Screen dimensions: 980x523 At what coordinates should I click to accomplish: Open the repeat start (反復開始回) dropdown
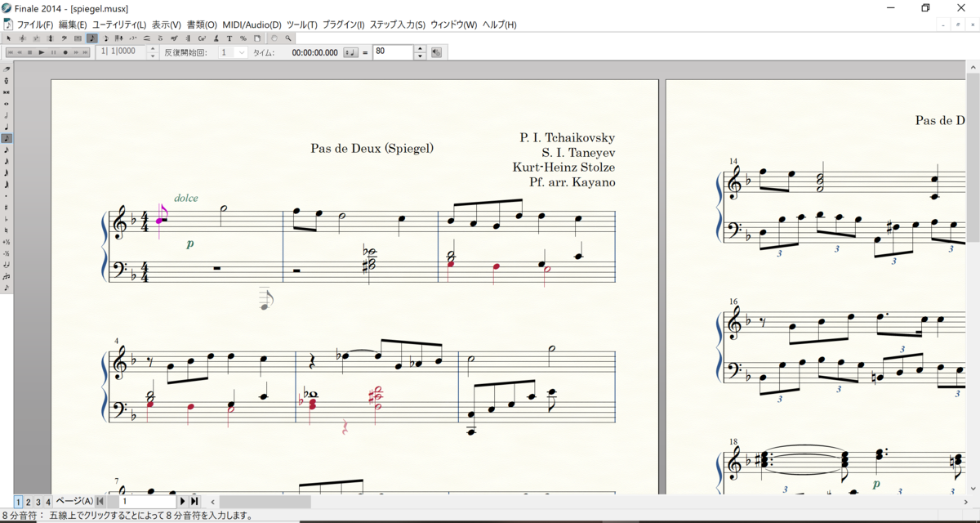[233, 52]
